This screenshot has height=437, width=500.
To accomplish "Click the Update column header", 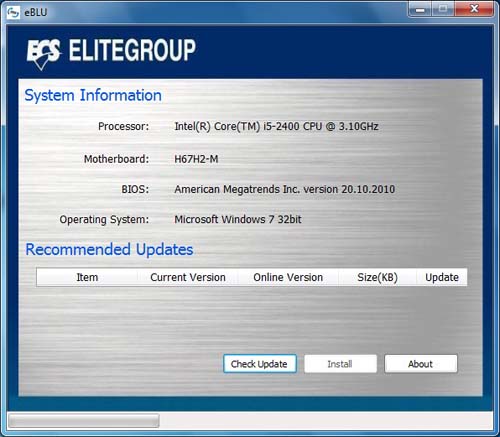I will point(442,277).
